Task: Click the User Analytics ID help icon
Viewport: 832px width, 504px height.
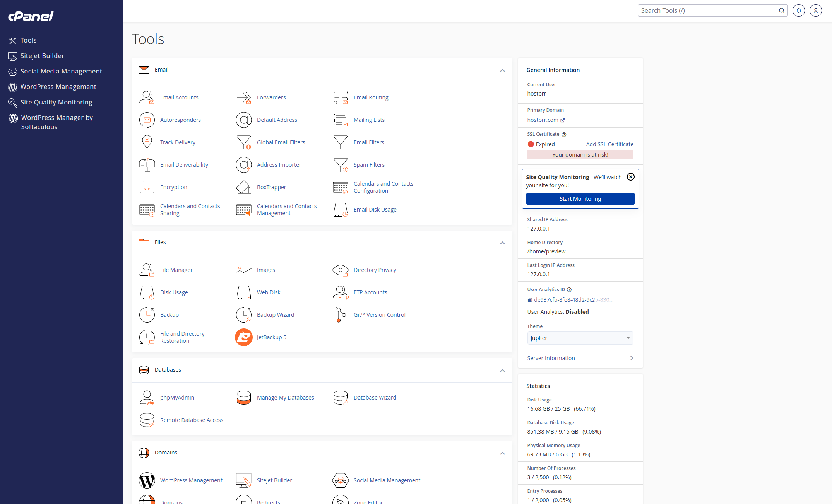Action: (x=569, y=290)
